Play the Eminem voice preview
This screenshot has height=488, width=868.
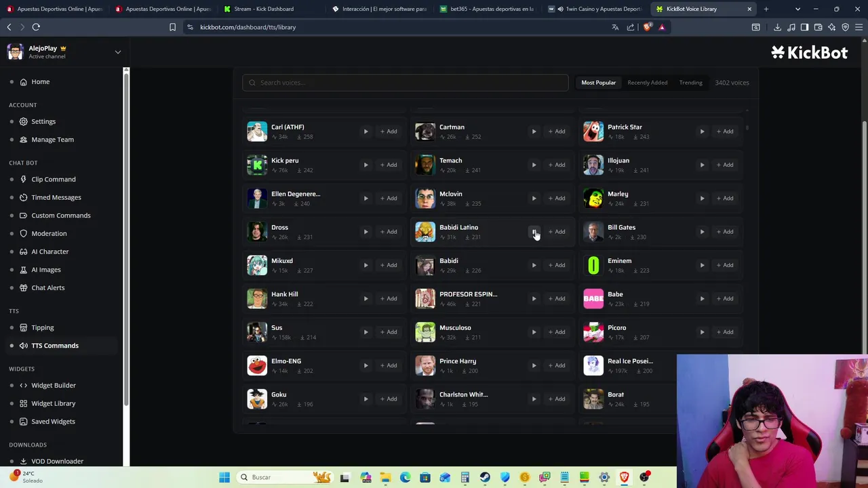click(x=702, y=265)
